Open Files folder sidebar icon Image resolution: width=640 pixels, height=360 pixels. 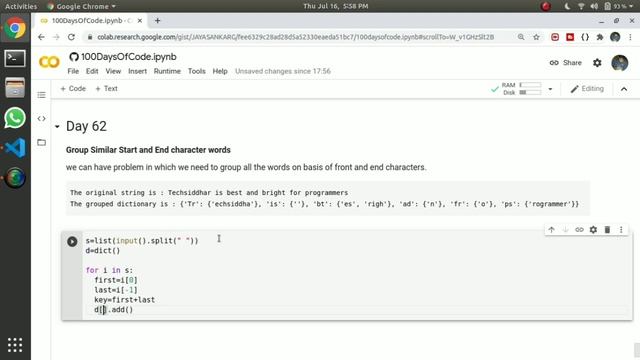41,142
